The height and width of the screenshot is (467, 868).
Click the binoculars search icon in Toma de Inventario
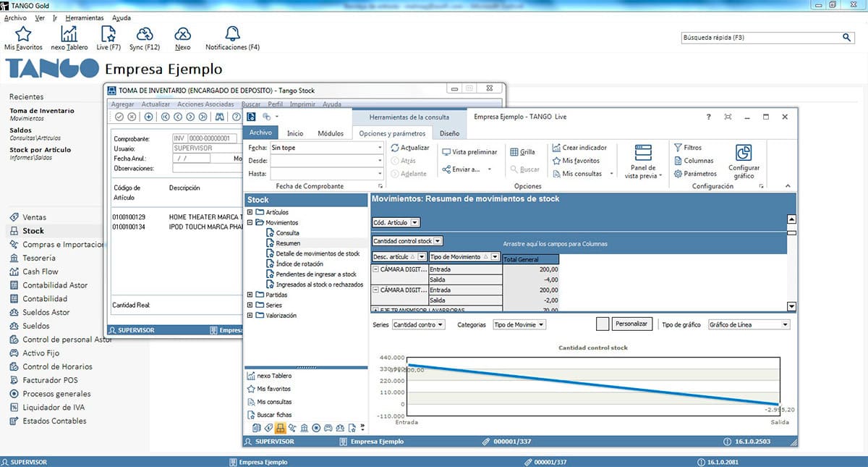pos(220,117)
